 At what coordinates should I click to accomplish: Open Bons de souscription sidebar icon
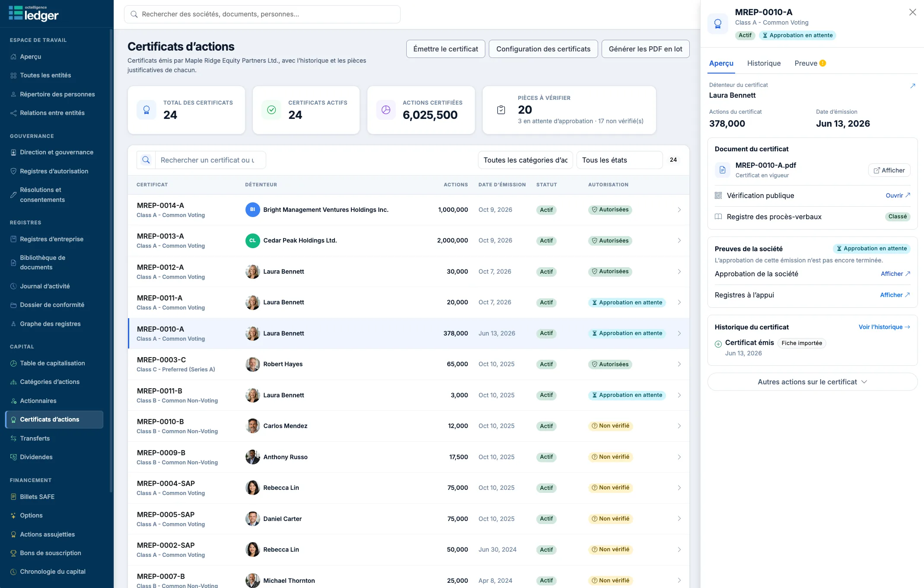[x=13, y=553]
